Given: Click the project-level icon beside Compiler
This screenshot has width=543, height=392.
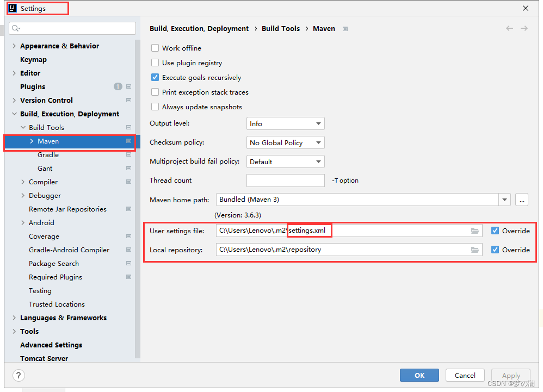Looking at the screenshot, I should click(x=128, y=182).
